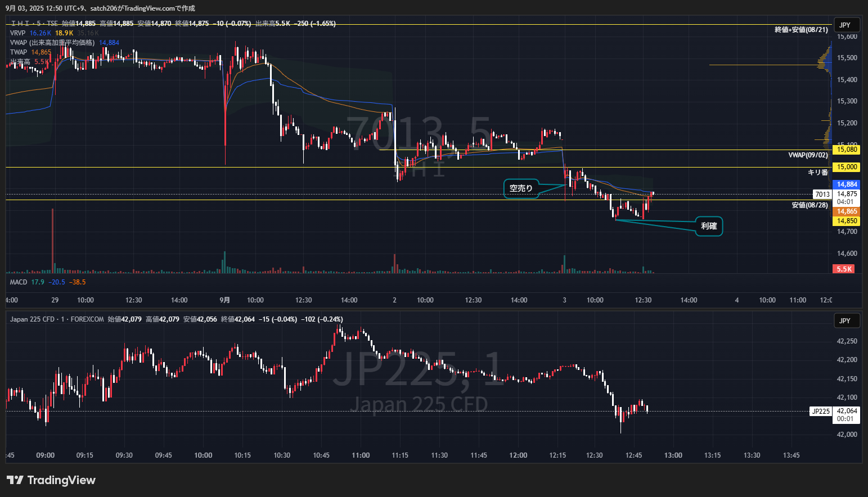Select the 空売り callout annotation
The image size is (868, 497).
pyautogui.click(x=521, y=188)
